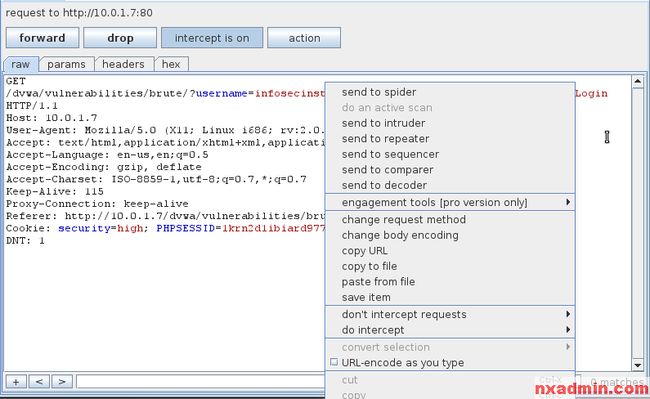
Task: Drop the intercepted request
Action: 120,38
